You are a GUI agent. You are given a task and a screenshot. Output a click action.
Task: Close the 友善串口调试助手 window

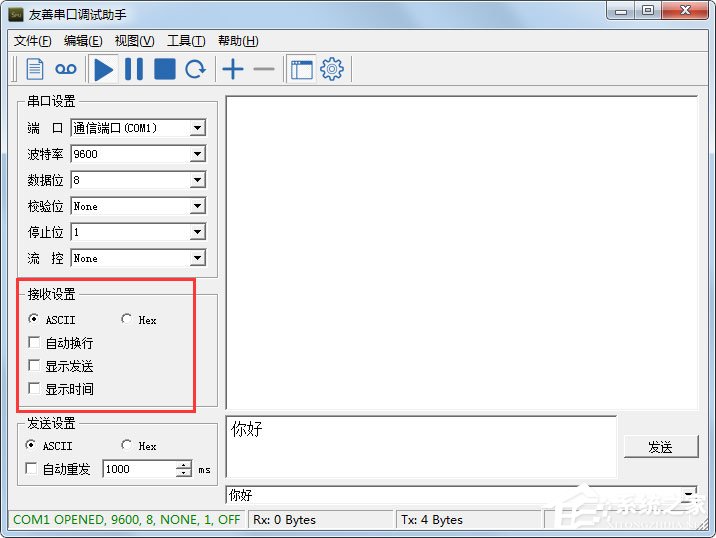click(x=684, y=11)
